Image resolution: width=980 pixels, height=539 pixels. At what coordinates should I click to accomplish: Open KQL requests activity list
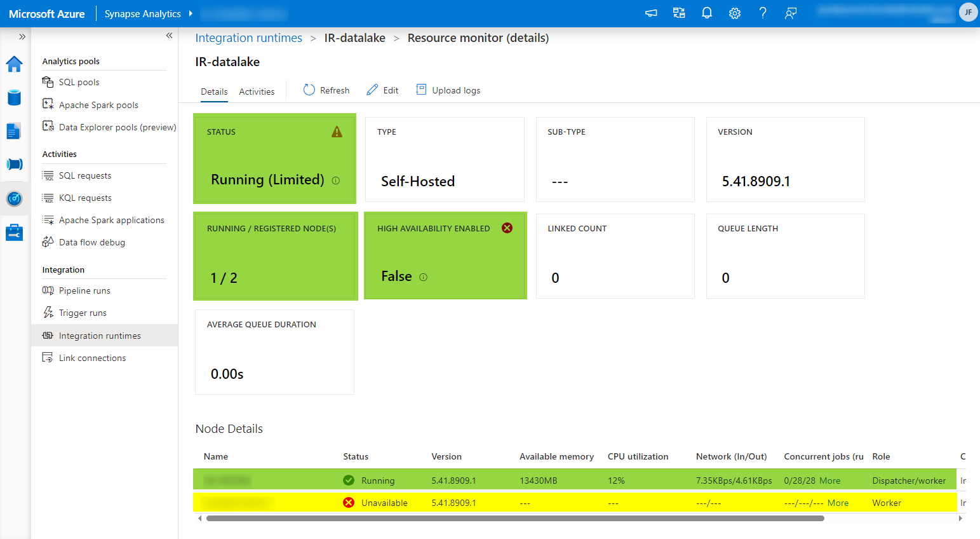tap(85, 198)
